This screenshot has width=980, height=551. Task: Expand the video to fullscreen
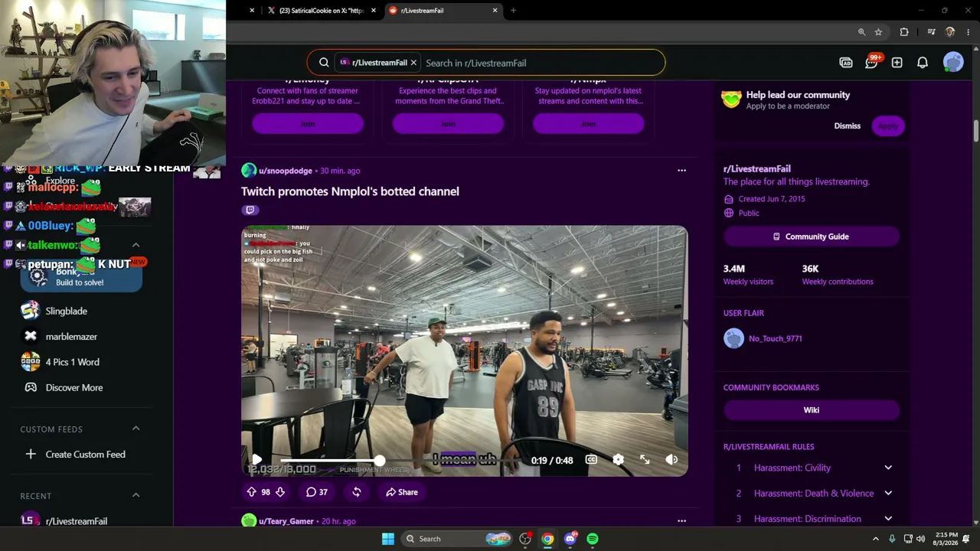[x=645, y=460]
